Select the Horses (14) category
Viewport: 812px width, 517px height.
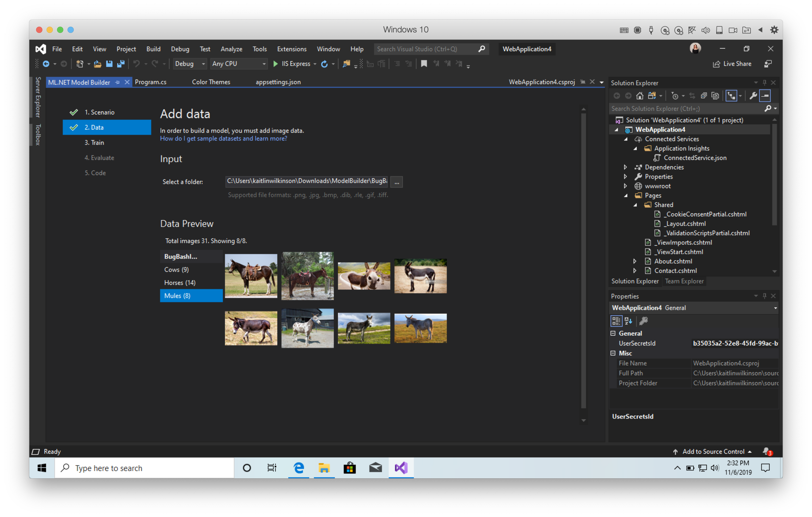coord(180,283)
